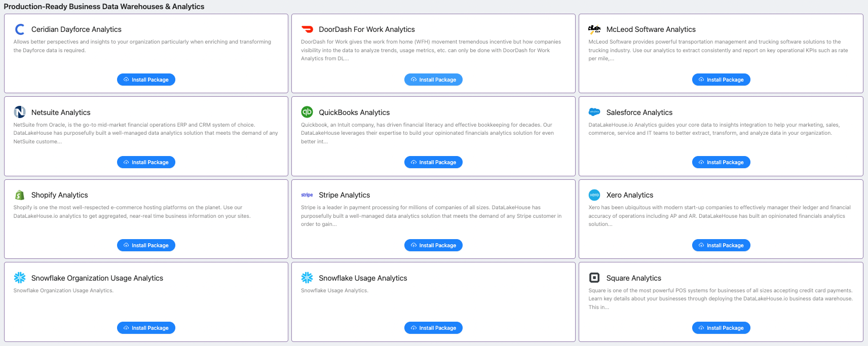Click the Stripe logo icon
Screen dimensions: 868x346
point(307,195)
